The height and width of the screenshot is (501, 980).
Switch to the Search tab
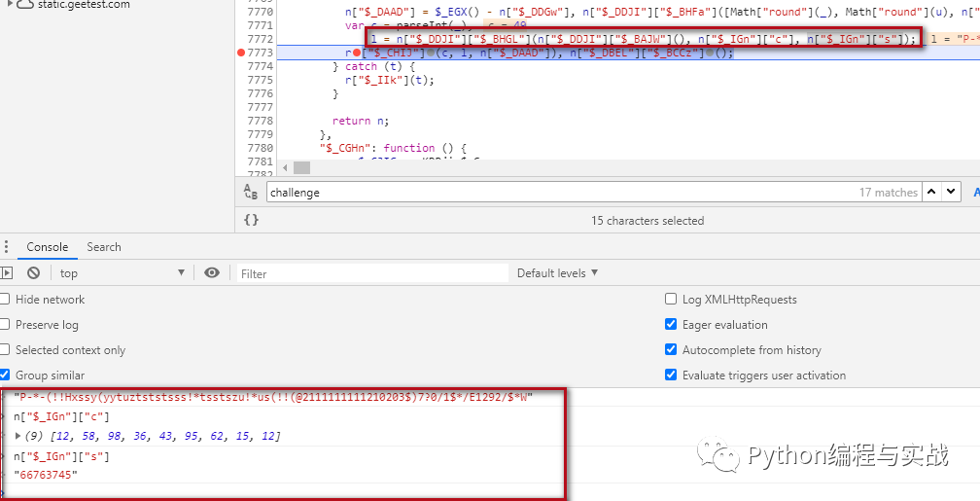[x=104, y=247]
